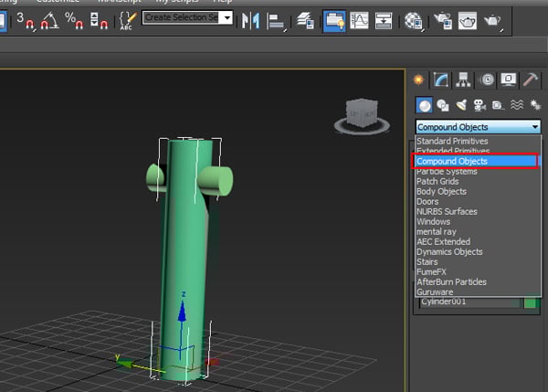
Task: Toggle Angle Snap tool
Action: pyautogui.click(x=49, y=21)
